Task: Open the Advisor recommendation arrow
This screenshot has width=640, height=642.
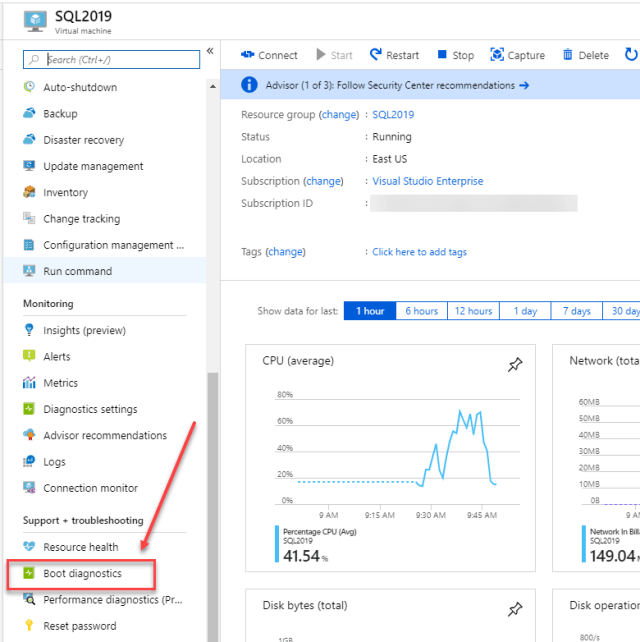Action: (x=524, y=86)
